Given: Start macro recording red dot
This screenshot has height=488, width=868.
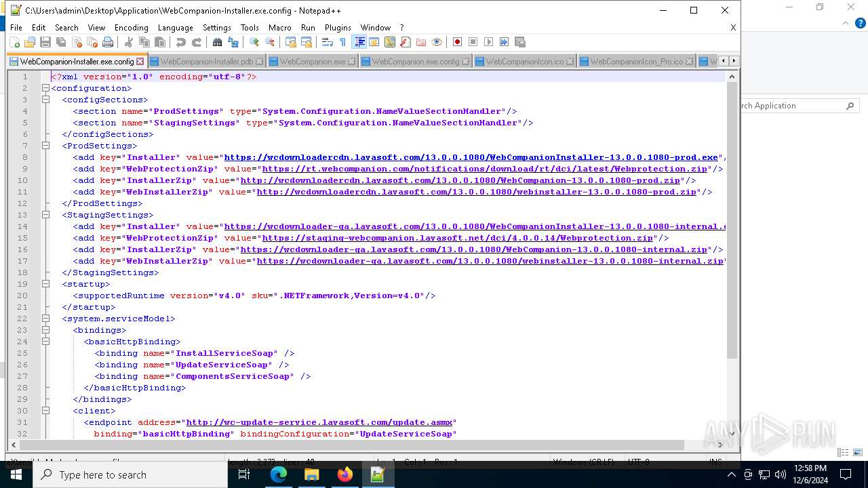Looking at the screenshot, I should point(458,42).
